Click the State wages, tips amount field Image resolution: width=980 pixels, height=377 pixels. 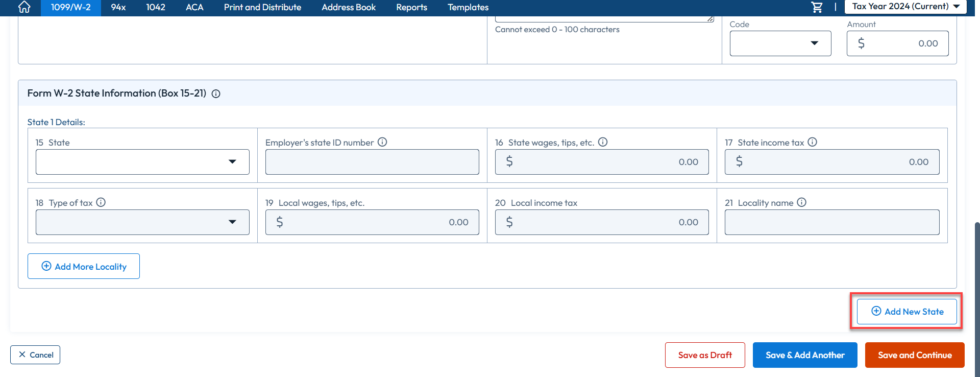(x=602, y=162)
